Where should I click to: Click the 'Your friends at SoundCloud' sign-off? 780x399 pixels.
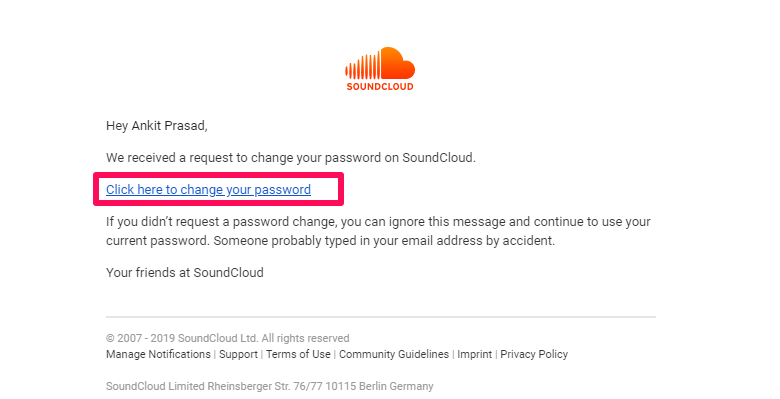[185, 273]
